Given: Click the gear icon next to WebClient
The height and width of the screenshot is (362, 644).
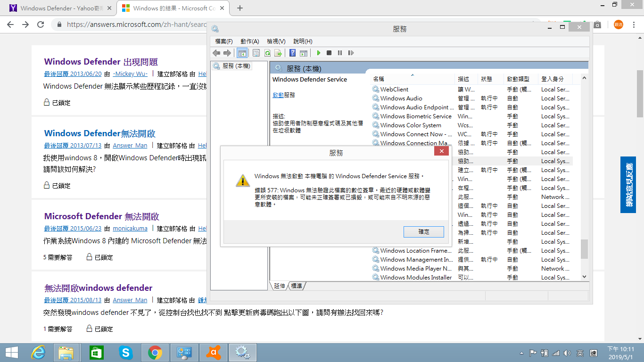Looking at the screenshot, I should pyautogui.click(x=376, y=89).
